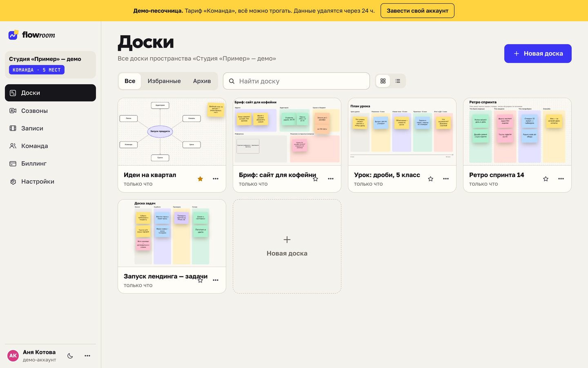The image size is (588, 368).
Task: Click the Найти доску search field
Action: tap(296, 81)
